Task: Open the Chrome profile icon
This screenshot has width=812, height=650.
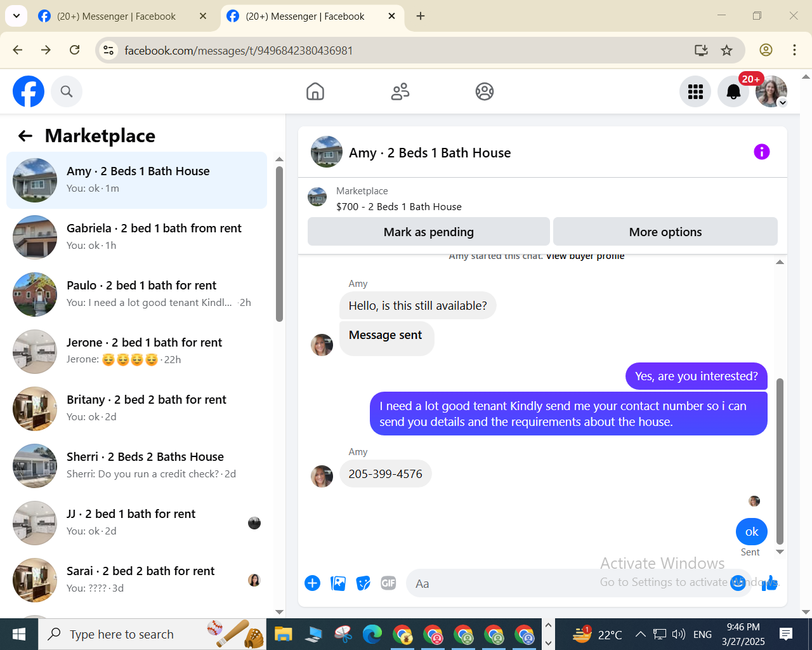Action: pos(766,50)
